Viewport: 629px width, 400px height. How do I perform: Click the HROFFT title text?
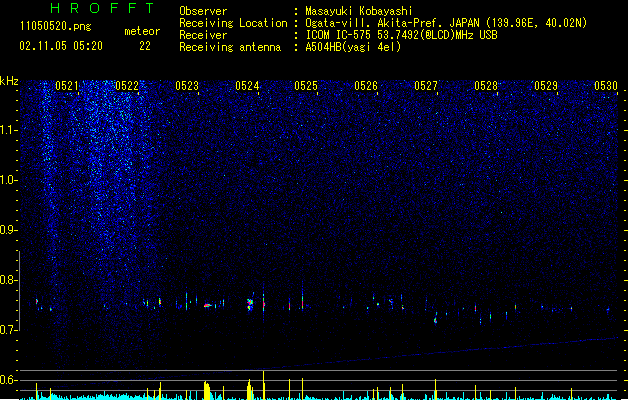[103, 8]
